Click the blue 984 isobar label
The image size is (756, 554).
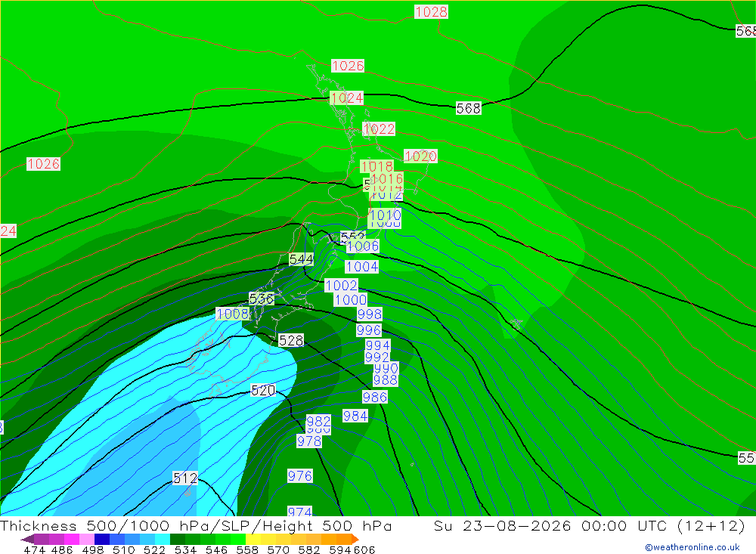pos(355,416)
